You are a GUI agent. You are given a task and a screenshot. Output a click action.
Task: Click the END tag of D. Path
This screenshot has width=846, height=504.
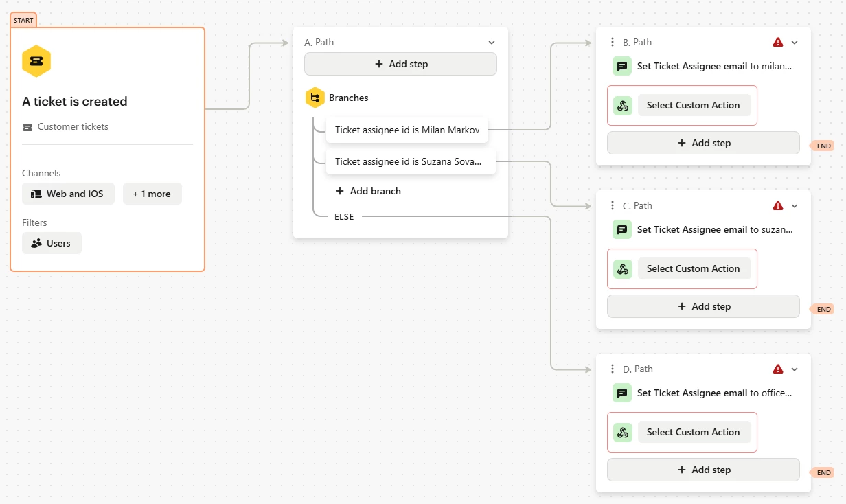click(x=823, y=472)
